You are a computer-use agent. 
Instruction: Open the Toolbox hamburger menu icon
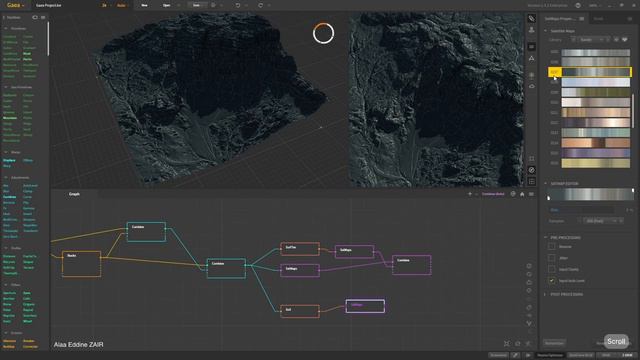coord(43,17)
